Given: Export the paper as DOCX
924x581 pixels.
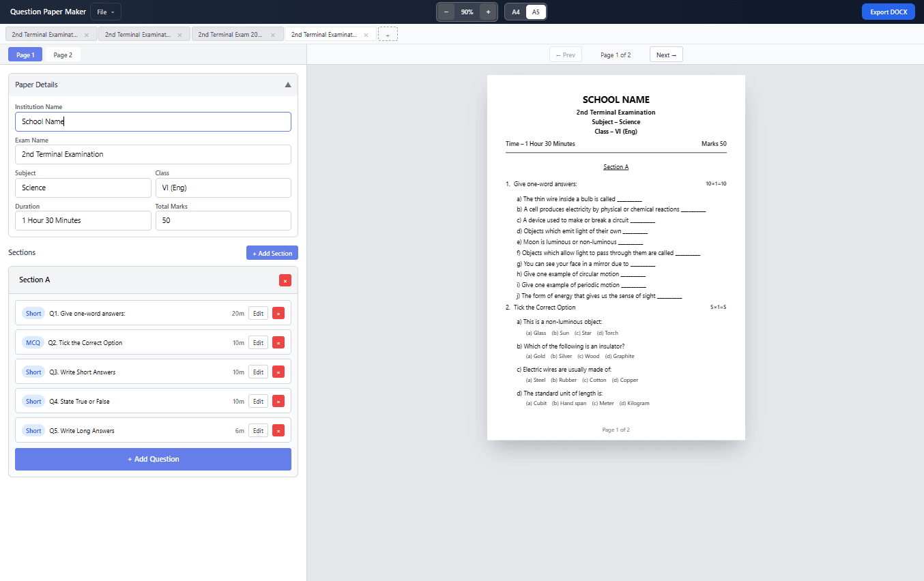Looking at the screenshot, I should tap(888, 12).
